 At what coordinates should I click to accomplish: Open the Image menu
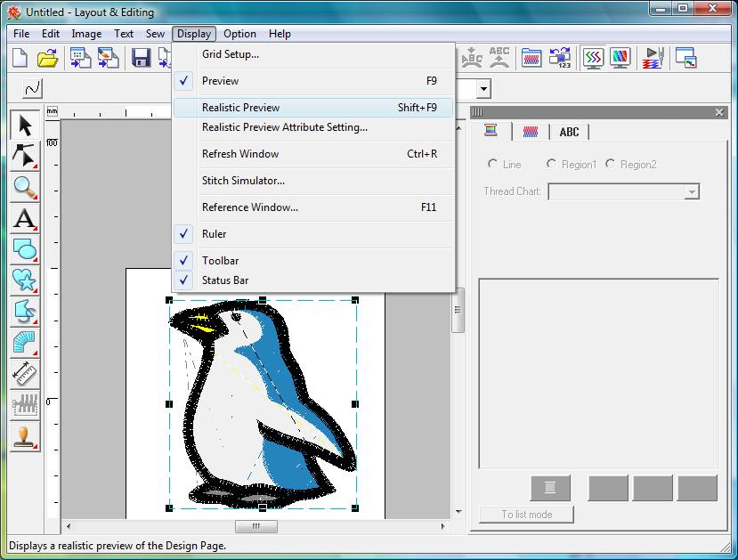coord(86,34)
